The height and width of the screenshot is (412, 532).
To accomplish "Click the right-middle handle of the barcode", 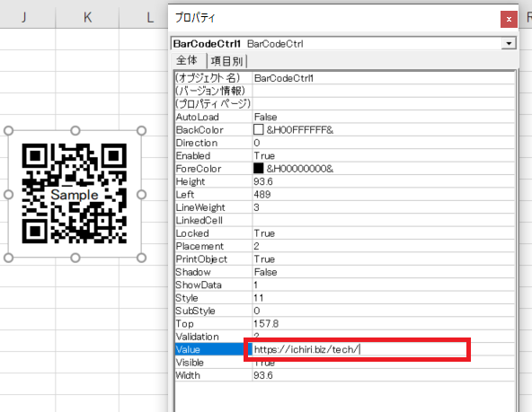I will point(141,195).
